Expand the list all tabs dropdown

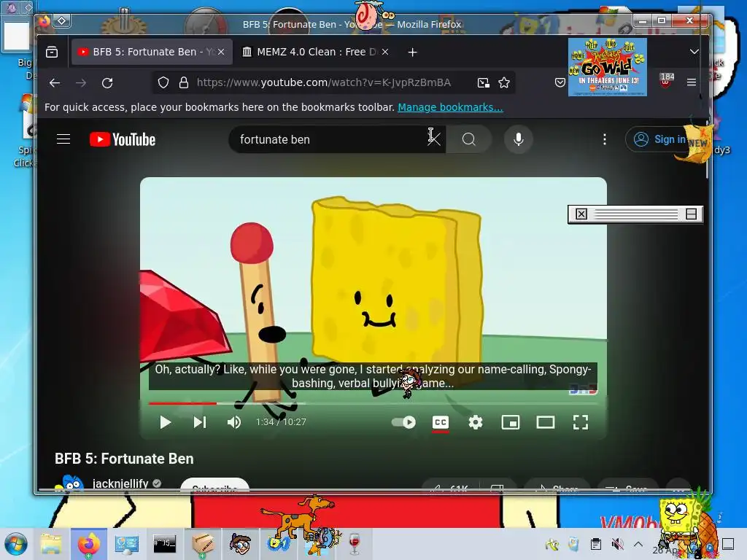click(694, 52)
